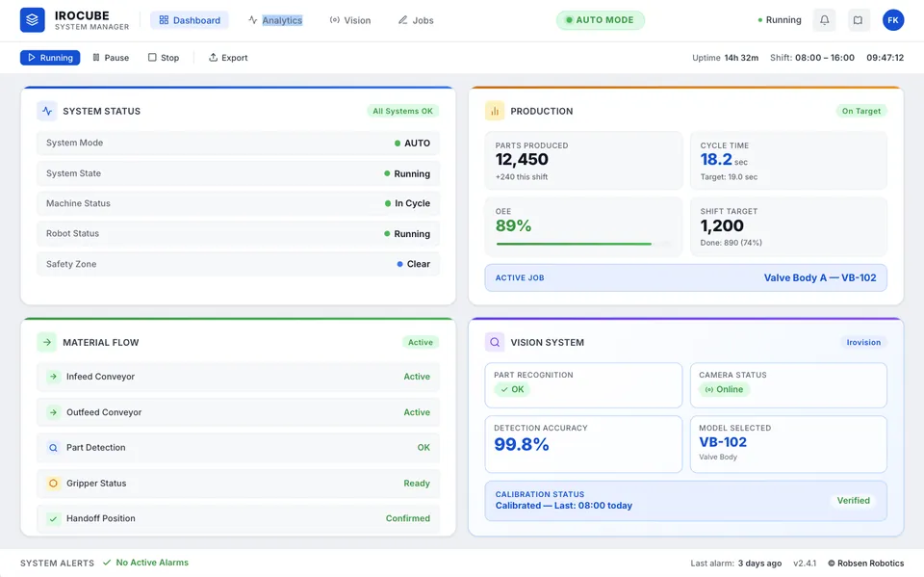Click the Irovision badge
924x577 pixels.
coord(863,342)
